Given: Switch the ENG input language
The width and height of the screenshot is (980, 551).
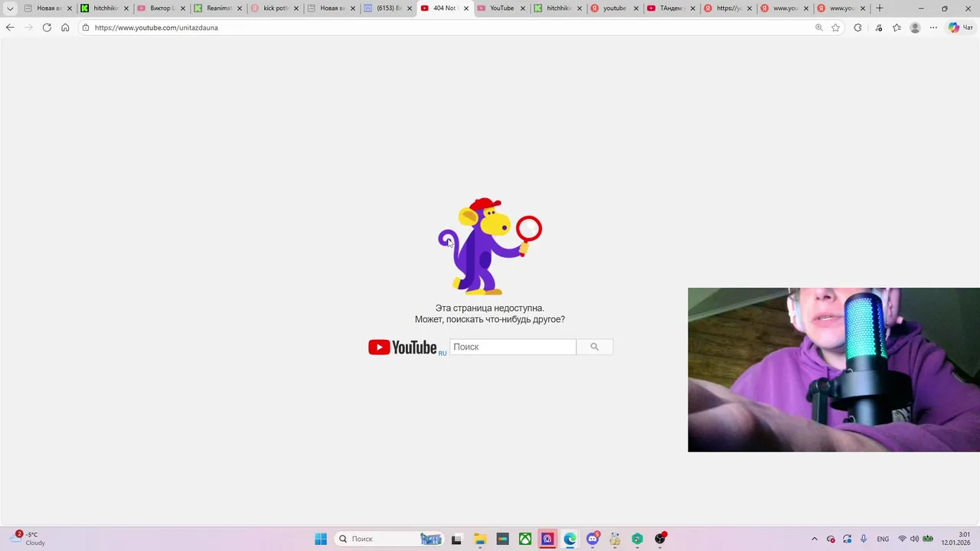Looking at the screenshot, I should 883,539.
